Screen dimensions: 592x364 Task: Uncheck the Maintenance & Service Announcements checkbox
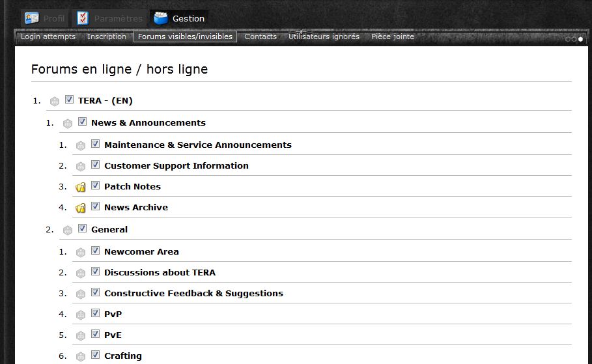pyautogui.click(x=96, y=144)
